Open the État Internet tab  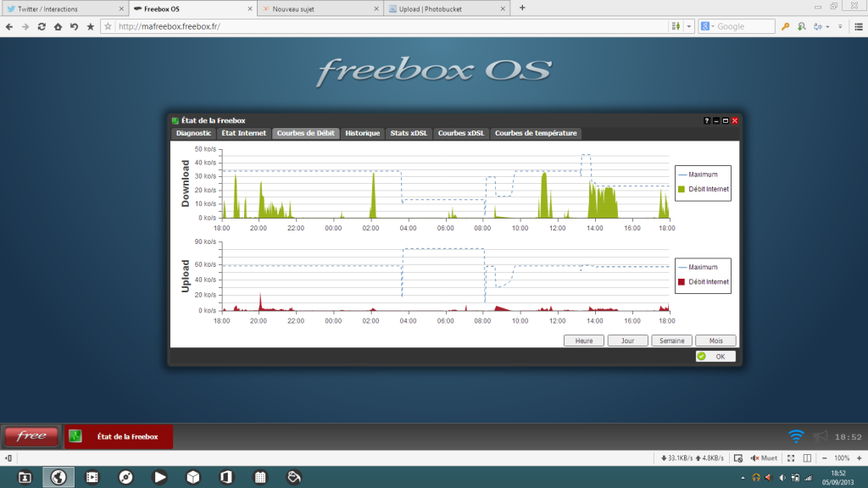click(x=243, y=133)
